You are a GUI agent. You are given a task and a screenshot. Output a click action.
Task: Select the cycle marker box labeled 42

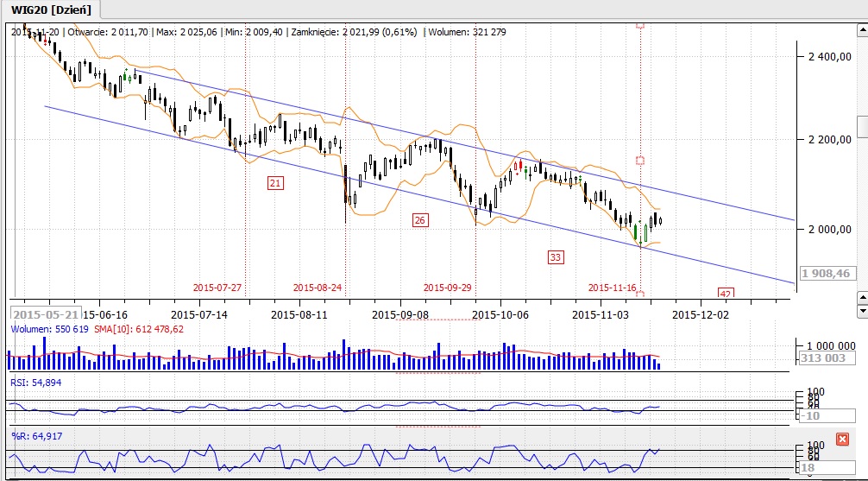(x=726, y=294)
